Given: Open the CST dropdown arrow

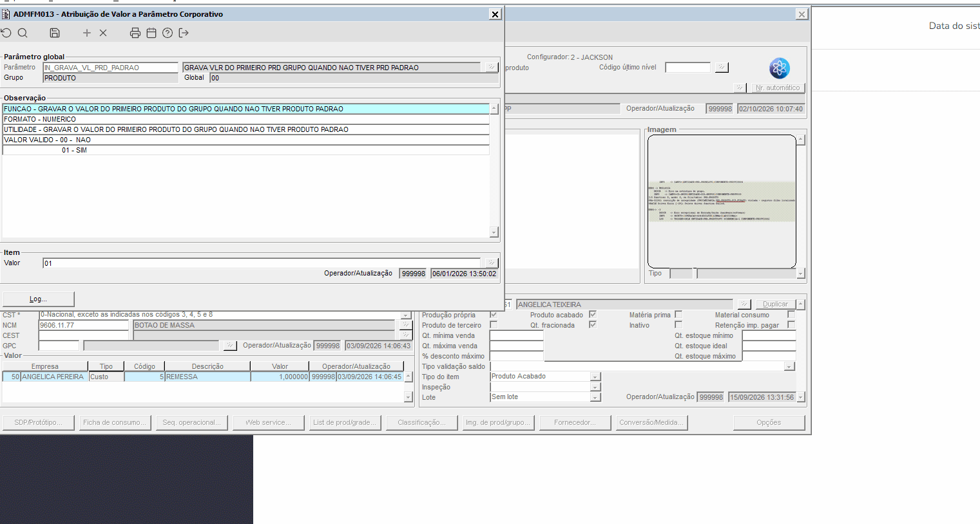Looking at the screenshot, I should point(406,315).
